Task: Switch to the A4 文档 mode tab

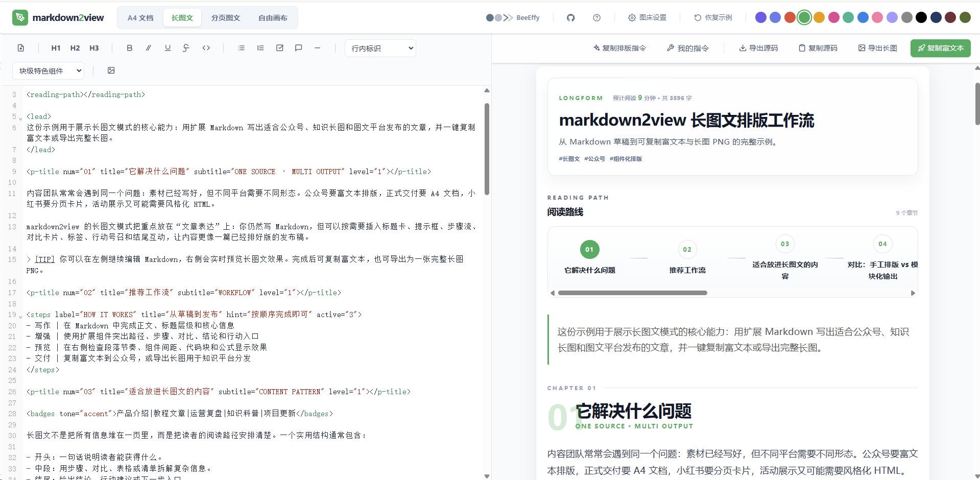Action: [x=140, y=18]
